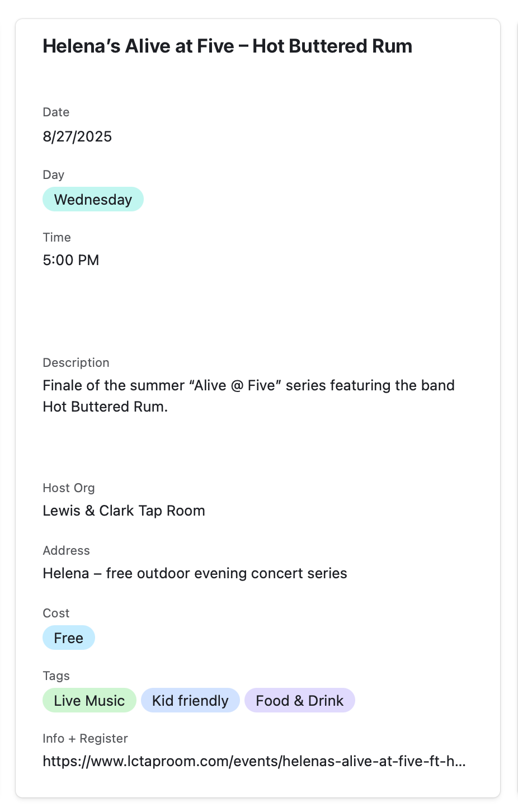Click the Free cost tag
The height and width of the screenshot is (812, 518).
[x=69, y=638]
